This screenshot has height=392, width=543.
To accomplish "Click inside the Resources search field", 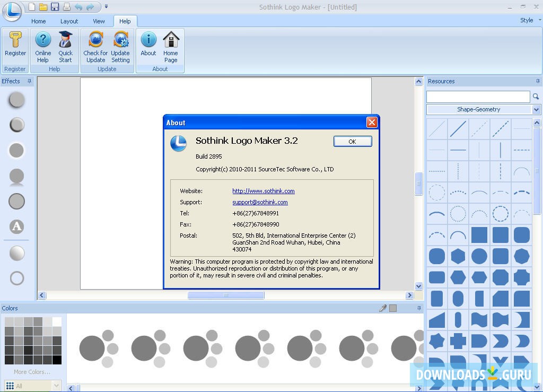I will [x=478, y=97].
